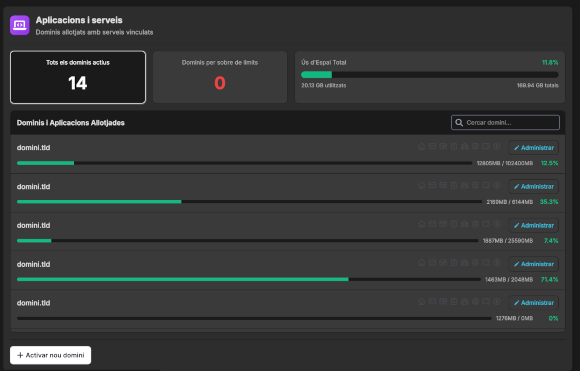Screen dimensions: 580x371
Task: Click users icon in the 0% domain row
Action: (465, 301)
